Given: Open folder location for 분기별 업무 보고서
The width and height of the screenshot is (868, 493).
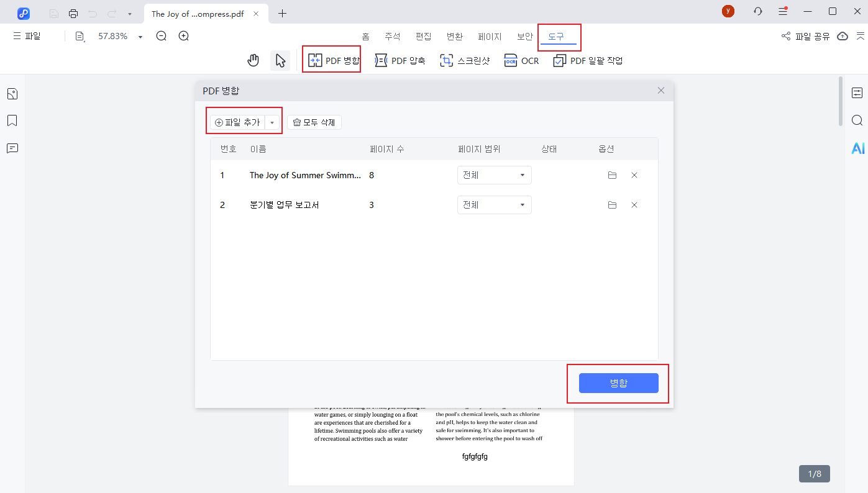Looking at the screenshot, I should click(612, 204).
